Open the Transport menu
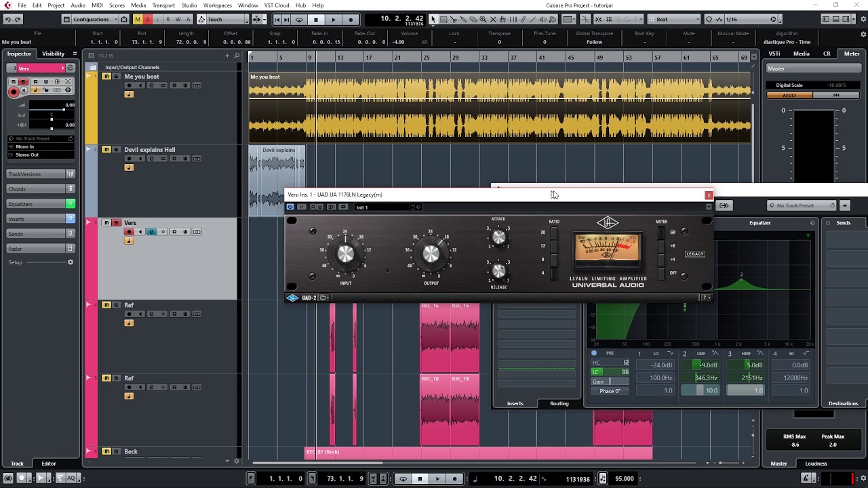This screenshot has height=488, width=868. coord(163,5)
